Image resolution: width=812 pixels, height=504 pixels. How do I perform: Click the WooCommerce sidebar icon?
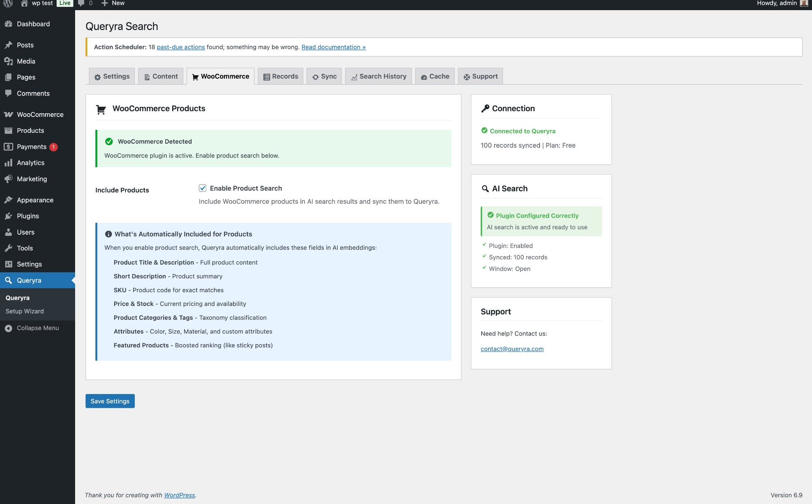pyautogui.click(x=9, y=114)
